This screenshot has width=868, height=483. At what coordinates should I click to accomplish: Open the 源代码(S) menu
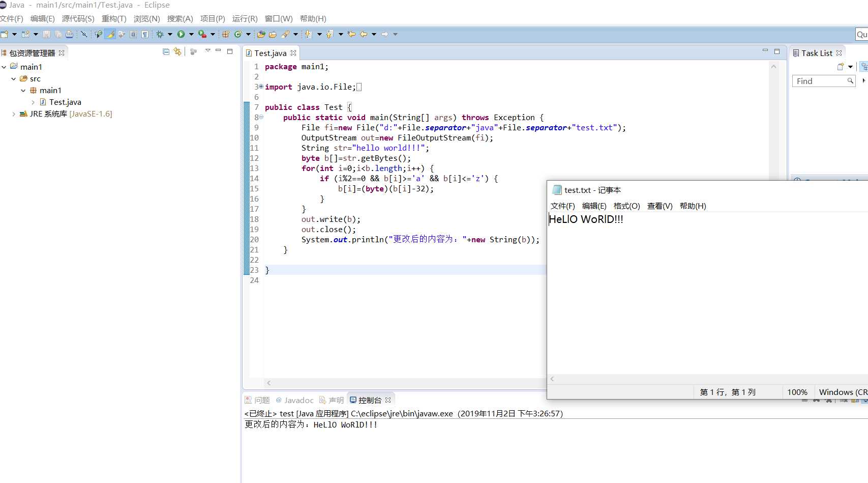[78, 19]
